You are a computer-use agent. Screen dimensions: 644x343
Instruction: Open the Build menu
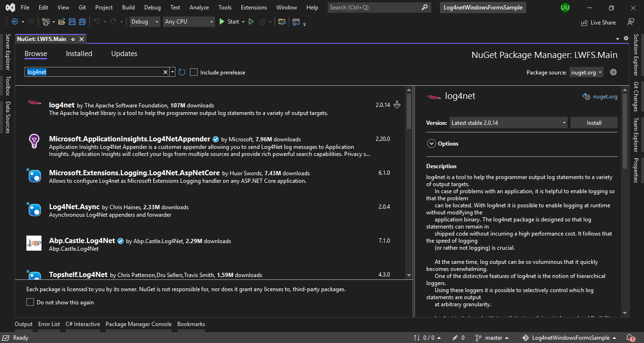coord(128,8)
